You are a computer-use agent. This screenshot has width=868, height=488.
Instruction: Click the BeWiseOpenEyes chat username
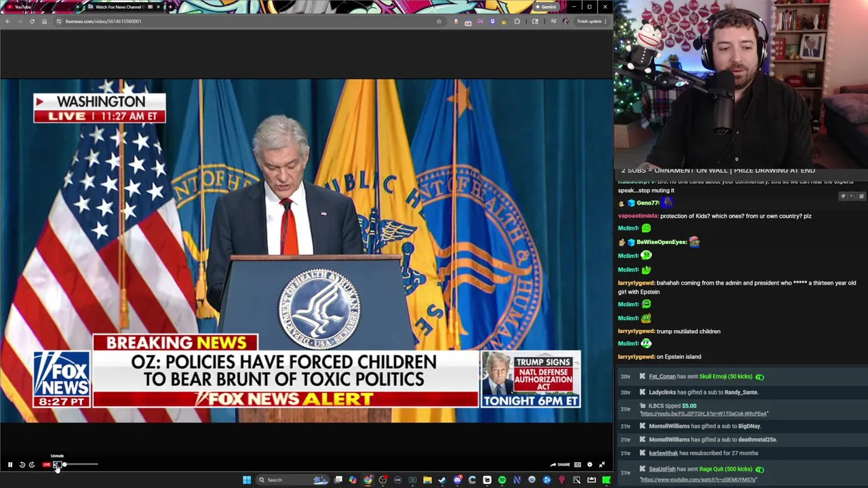(x=661, y=242)
